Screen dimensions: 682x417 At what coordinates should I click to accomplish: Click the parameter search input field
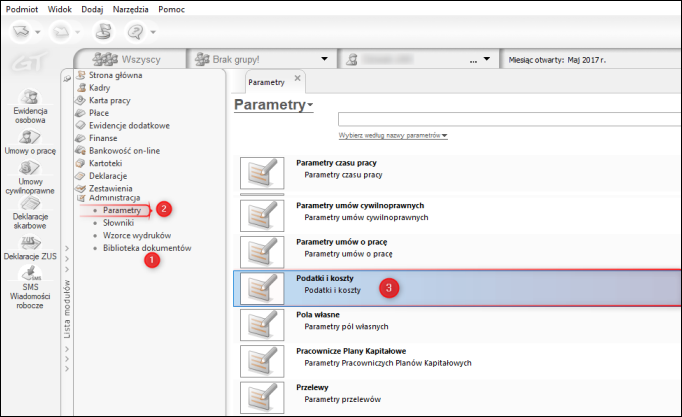pyautogui.click(x=510, y=119)
